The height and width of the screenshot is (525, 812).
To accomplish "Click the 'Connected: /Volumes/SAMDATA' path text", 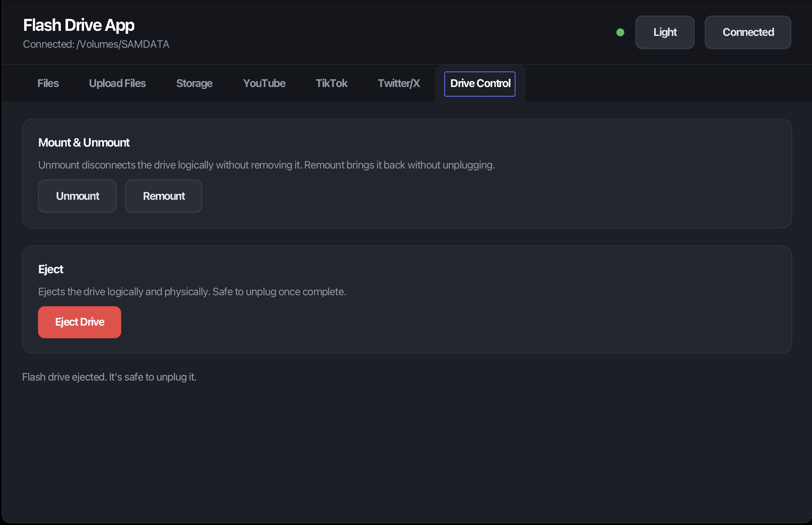I will pos(96,44).
